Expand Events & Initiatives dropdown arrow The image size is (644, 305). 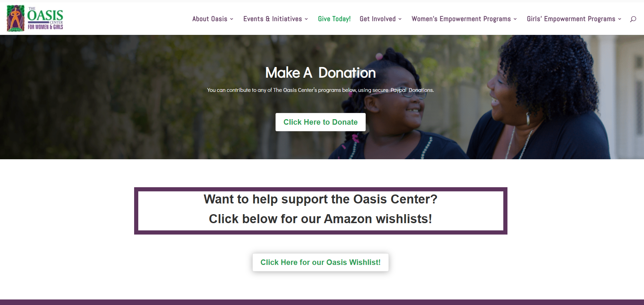306,19
